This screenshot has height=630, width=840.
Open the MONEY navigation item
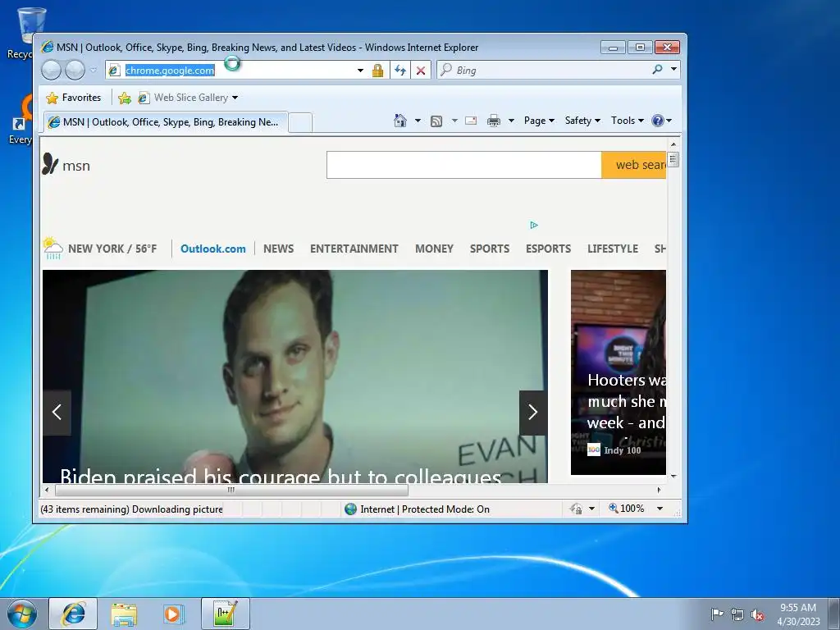coord(434,249)
